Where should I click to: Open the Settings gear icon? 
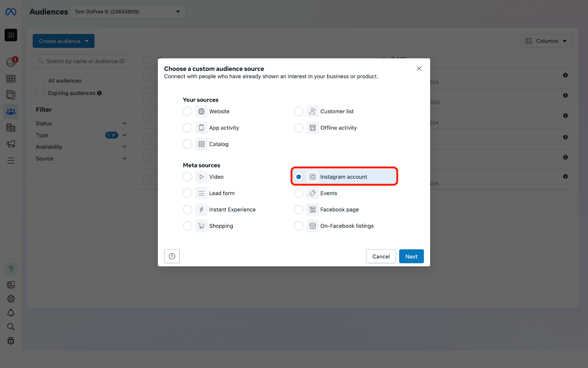point(11,299)
